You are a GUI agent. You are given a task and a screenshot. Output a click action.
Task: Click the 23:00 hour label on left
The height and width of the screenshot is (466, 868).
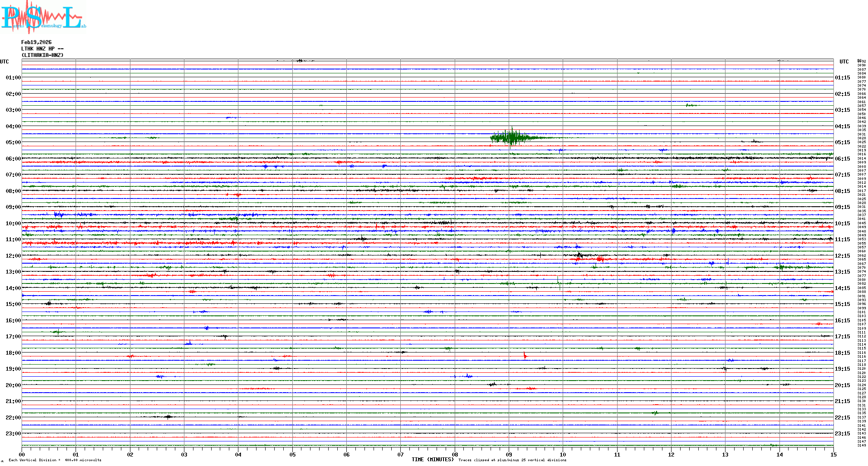pyautogui.click(x=13, y=434)
